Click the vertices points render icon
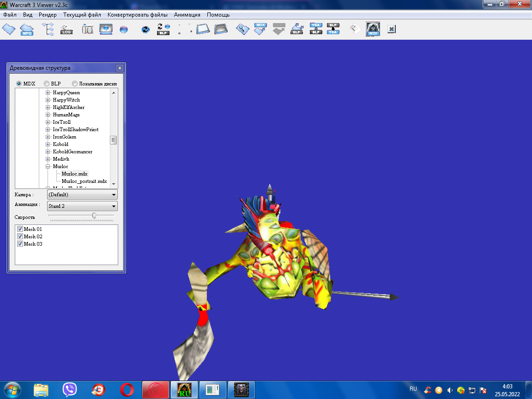Viewport: 532px width, 399px height. (185, 29)
